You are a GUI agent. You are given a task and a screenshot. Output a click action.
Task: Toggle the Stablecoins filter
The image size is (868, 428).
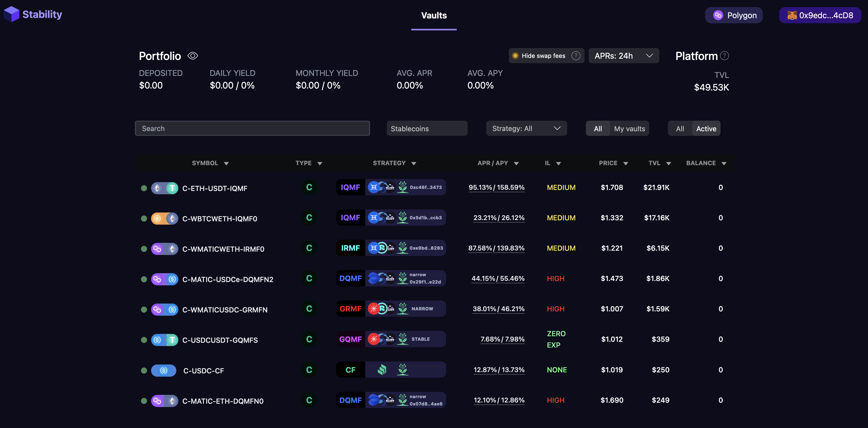[x=427, y=129]
